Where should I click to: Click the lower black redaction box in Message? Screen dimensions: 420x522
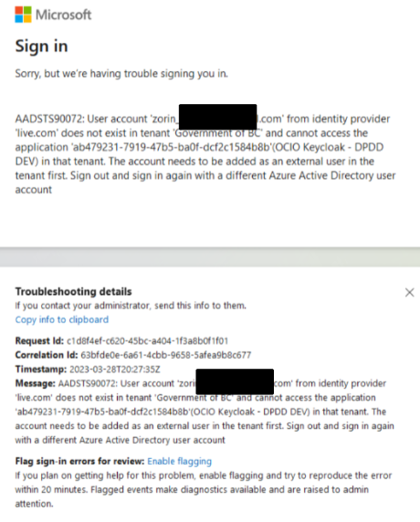[235, 381]
